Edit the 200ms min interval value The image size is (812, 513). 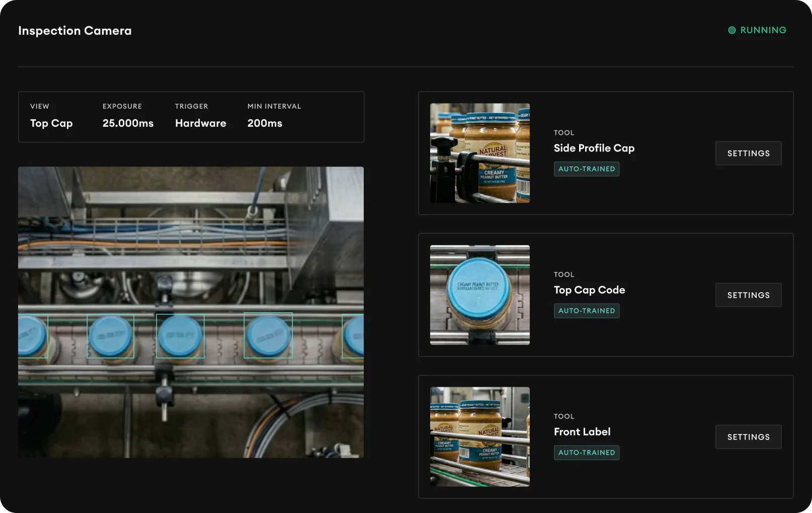(265, 123)
